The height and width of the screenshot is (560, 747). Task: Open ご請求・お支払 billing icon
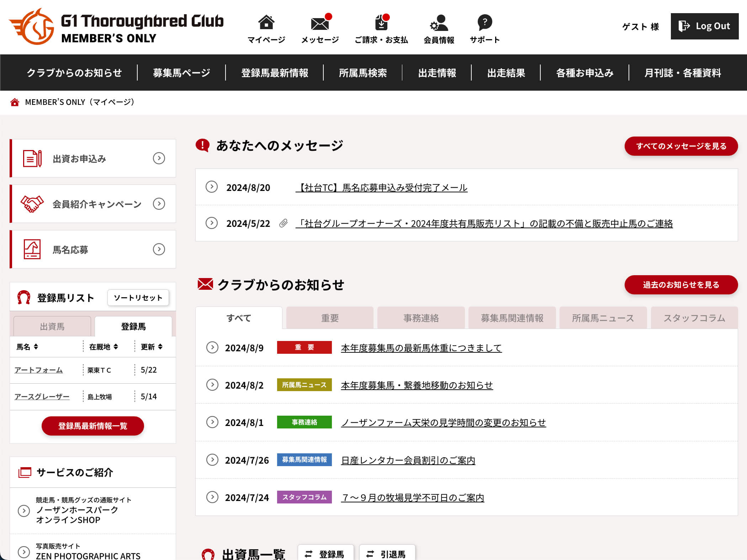click(381, 23)
